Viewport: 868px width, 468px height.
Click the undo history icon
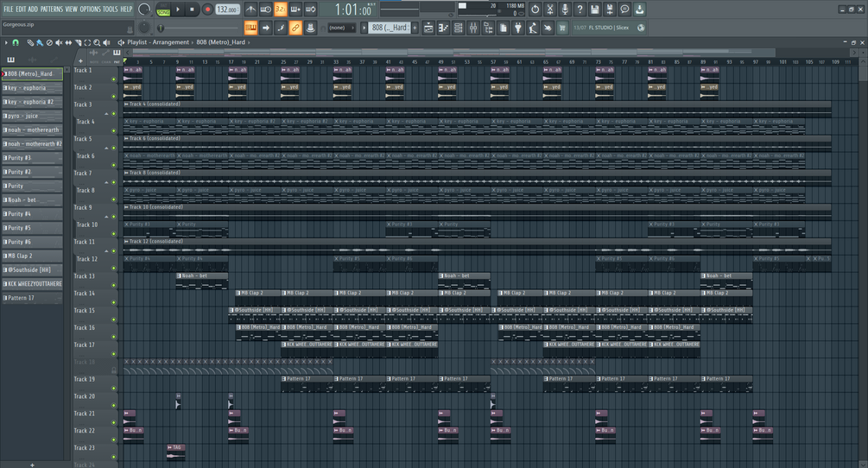click(x=535, y=9)
